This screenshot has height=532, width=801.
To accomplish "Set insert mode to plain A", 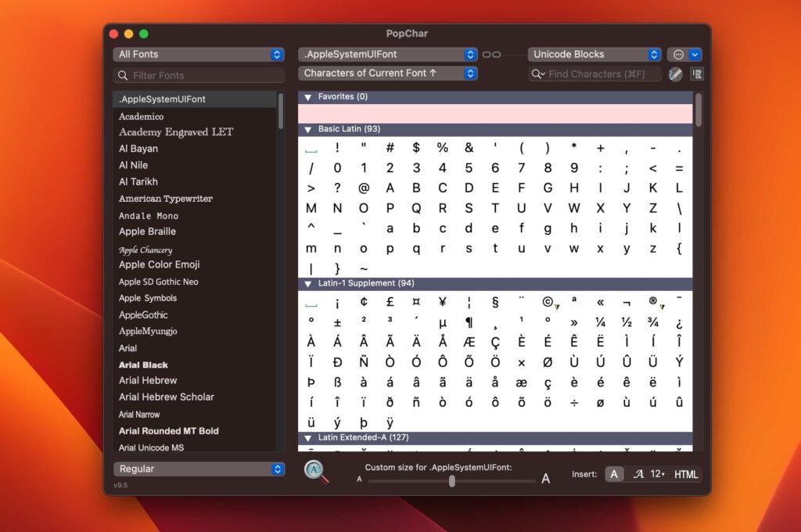I will point(613,473).
